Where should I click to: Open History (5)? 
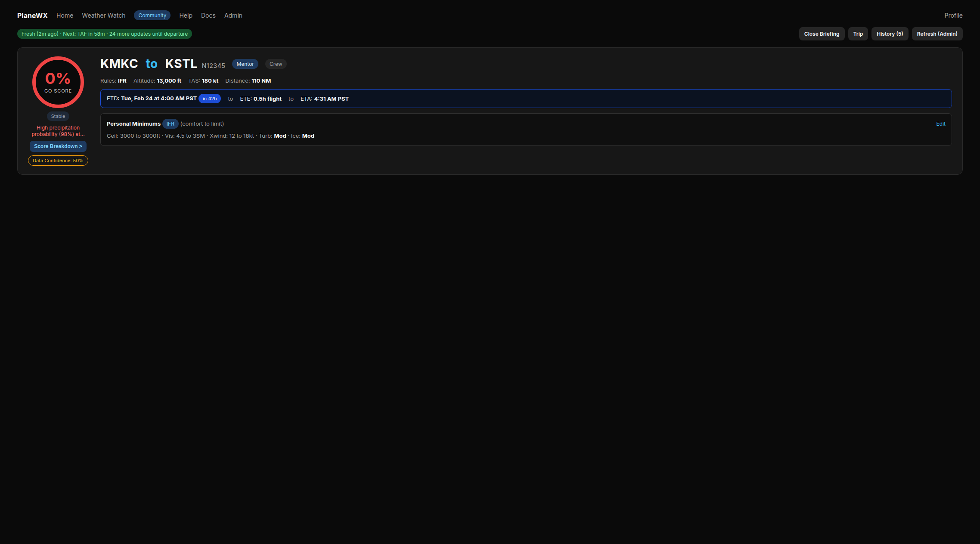pyautogui.click(x=890, y=34)
